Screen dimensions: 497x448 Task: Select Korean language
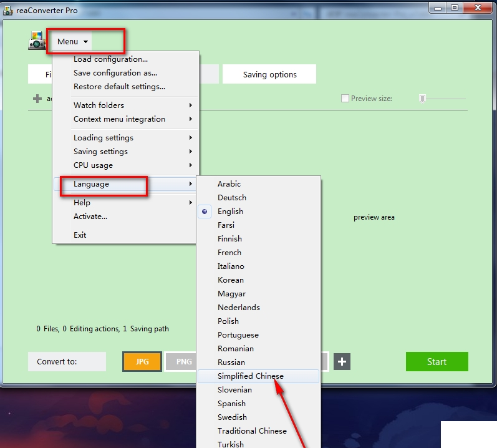pos(258,280)
